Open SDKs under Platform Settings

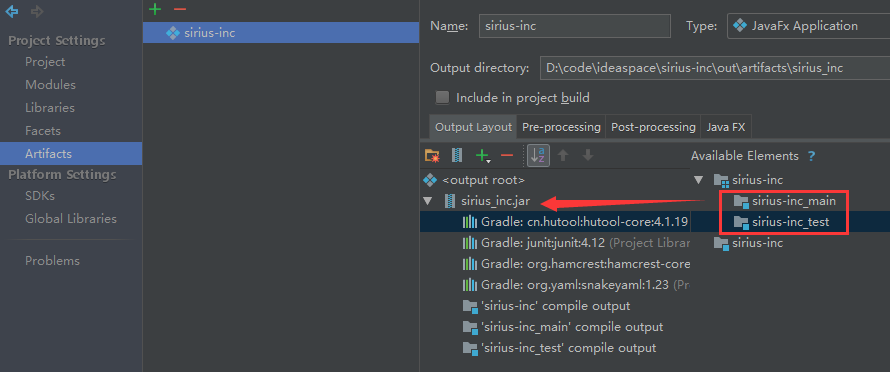[40, 195]
